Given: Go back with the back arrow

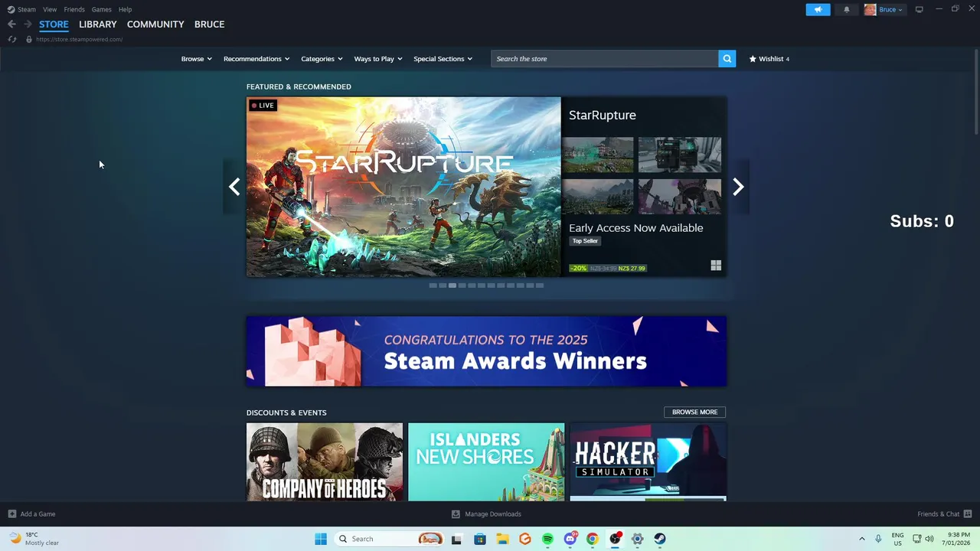Looking at the screenshot, I should [x=11, y=24].
